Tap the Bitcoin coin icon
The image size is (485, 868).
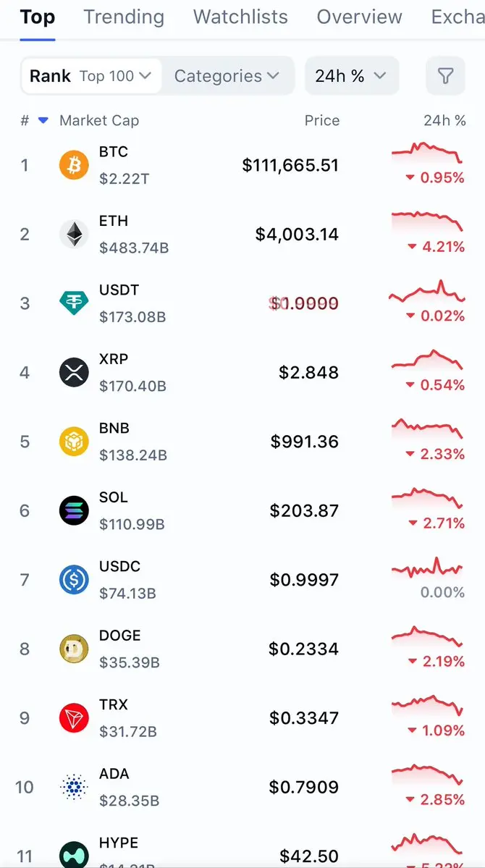(74, 165)
